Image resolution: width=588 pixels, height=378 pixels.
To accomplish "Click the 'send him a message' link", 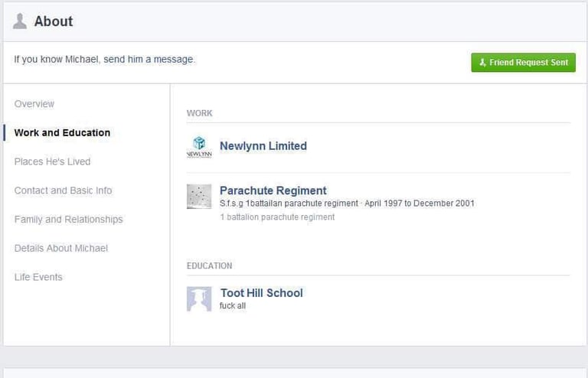I will pyautogui.click(x=149, y=59).
